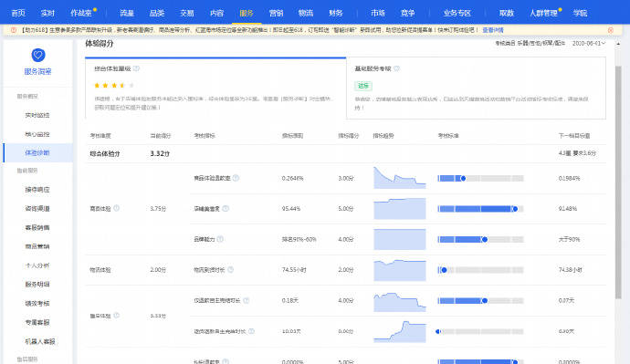This screenshot has width=630, height=364.
Task: Open 咨询渠道 in the sidebar
Action: [x=37, y=208]
